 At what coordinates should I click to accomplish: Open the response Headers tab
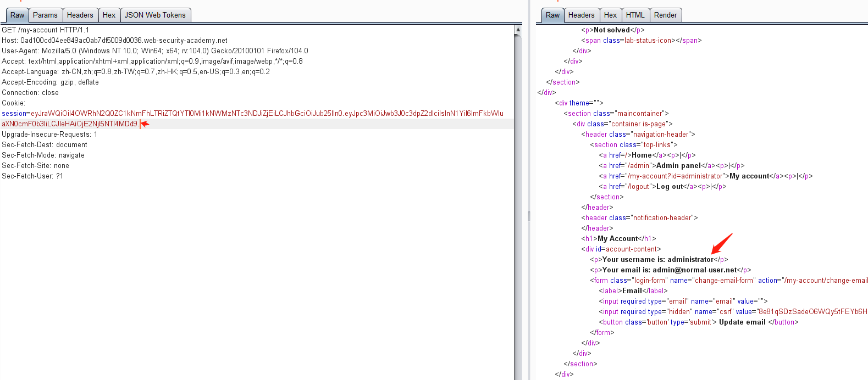[581, 15]
